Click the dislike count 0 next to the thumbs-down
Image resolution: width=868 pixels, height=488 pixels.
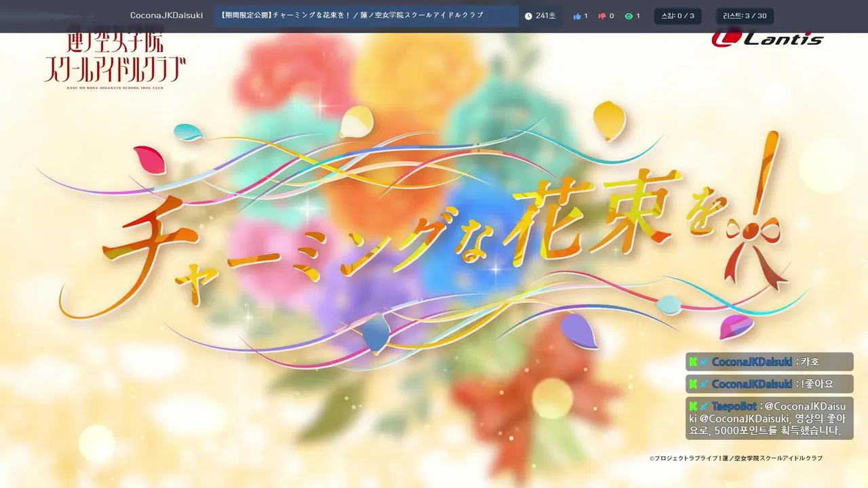[611, 16]
